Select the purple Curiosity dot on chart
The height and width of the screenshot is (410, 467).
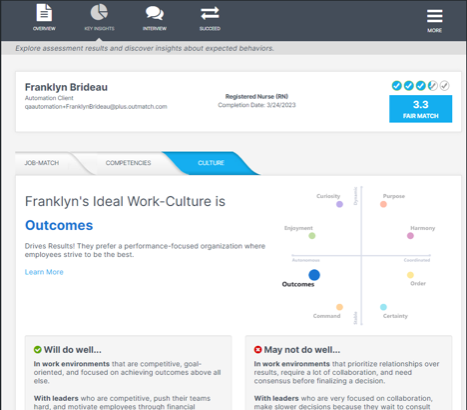(339, 204)
